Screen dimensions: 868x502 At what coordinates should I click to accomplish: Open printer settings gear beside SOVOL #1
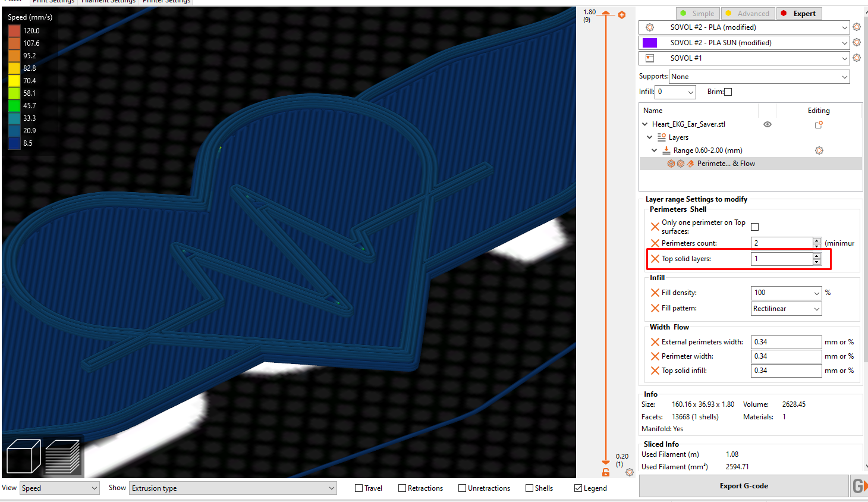pyautogui.click(x=857, y=58)
